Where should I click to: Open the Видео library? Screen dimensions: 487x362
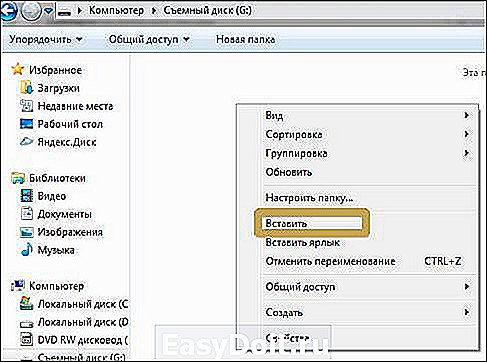pos(52,196)
